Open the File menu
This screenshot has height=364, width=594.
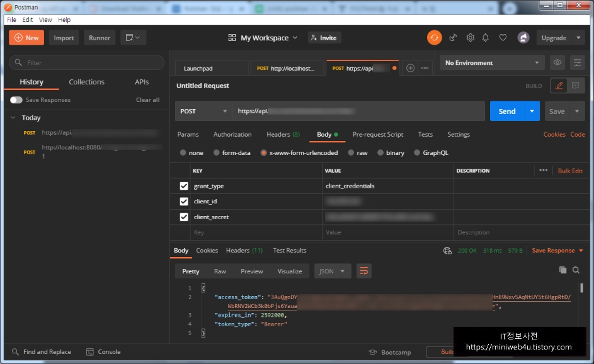12,20
